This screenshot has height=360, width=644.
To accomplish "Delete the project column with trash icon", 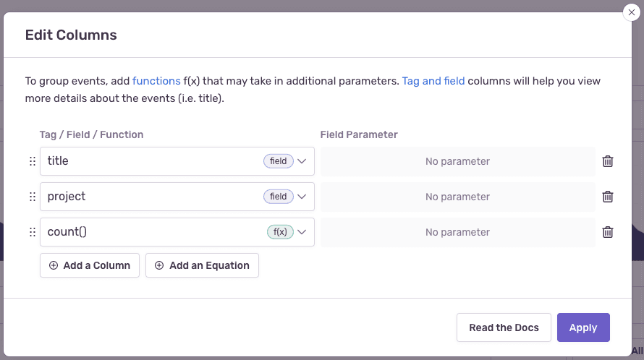I will pos(608,197).
